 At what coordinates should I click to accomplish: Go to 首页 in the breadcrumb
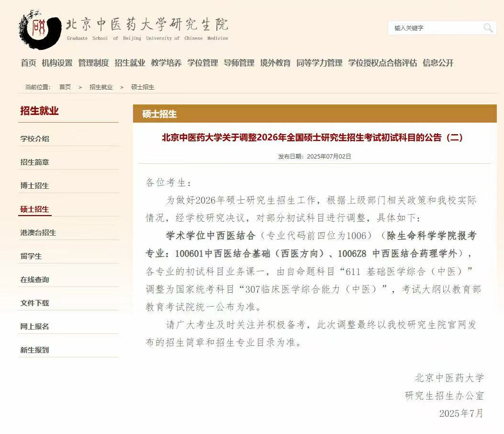[65, 87]
